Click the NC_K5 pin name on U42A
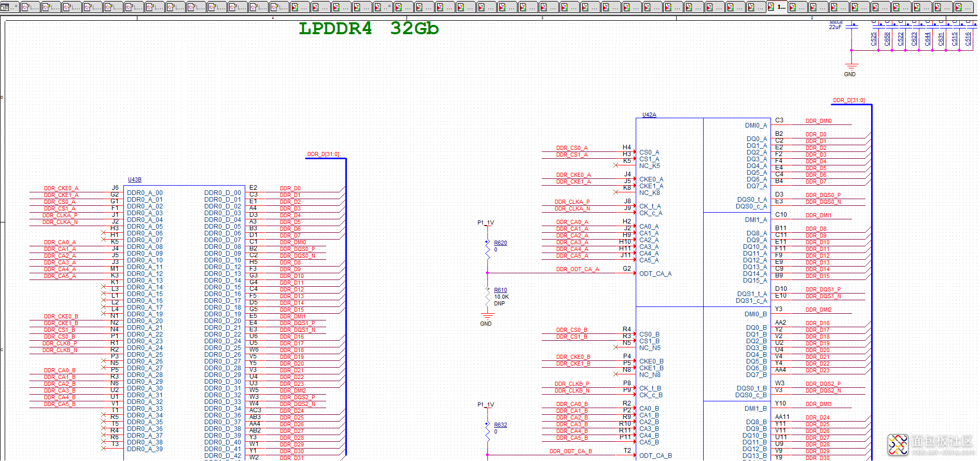The width and height of the screenshot is (980, 461). (x=650, y=166)
